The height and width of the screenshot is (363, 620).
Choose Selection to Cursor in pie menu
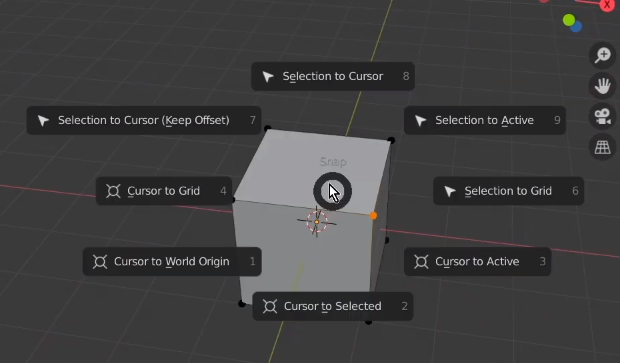tap(333, 76)
